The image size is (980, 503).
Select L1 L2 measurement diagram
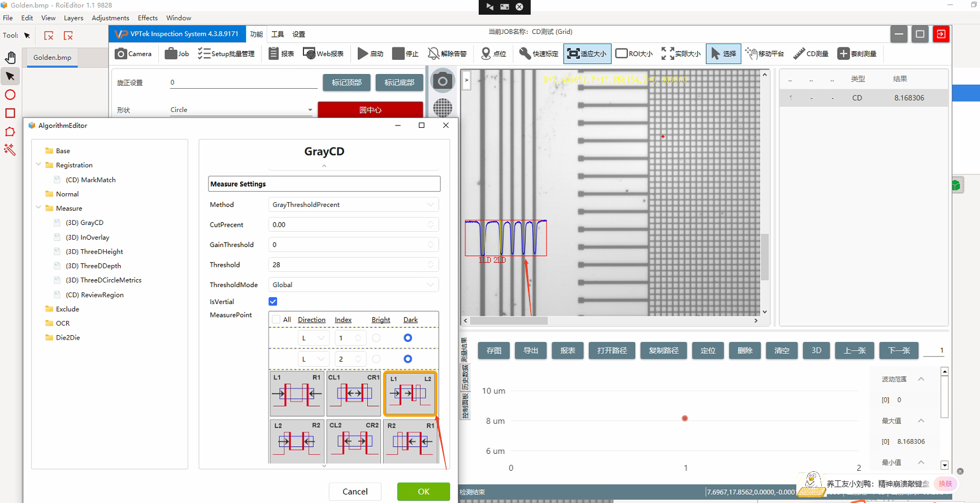(x=410, y=393)
